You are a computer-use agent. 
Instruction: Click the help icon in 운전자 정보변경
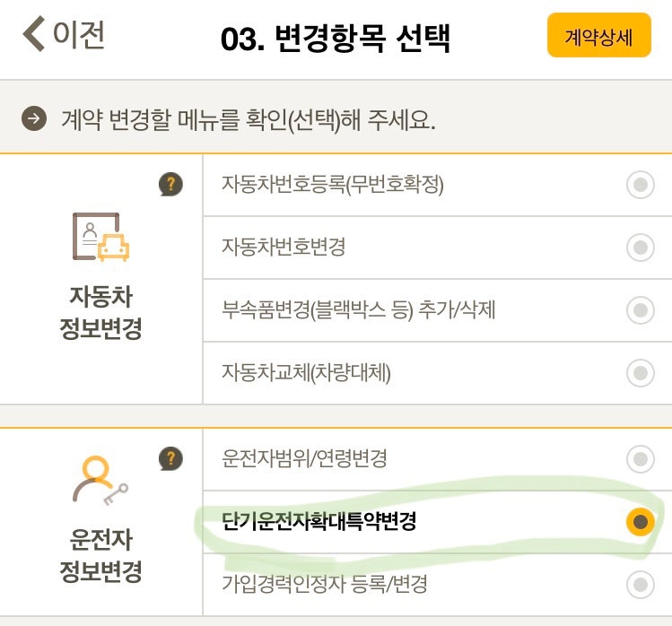[x=170, y=459]
